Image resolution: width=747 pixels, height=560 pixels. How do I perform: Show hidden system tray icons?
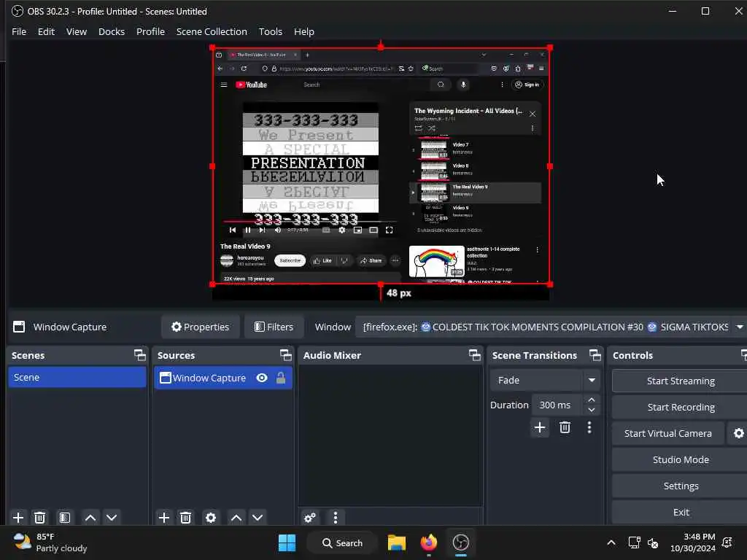tap(611, 542)
